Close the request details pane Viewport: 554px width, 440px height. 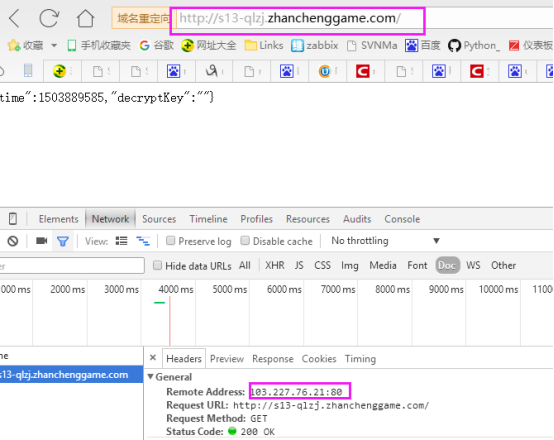click(x=153, y=358)
